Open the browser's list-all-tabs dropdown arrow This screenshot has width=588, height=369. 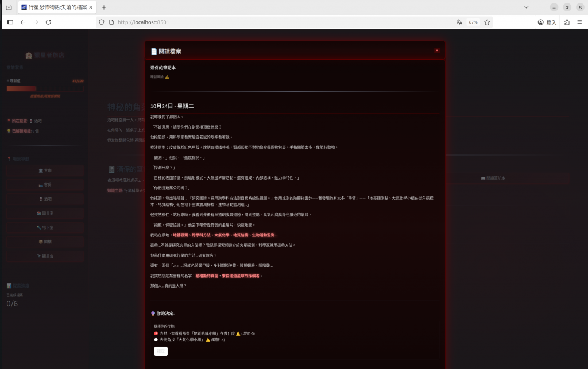tap(527, 7)
